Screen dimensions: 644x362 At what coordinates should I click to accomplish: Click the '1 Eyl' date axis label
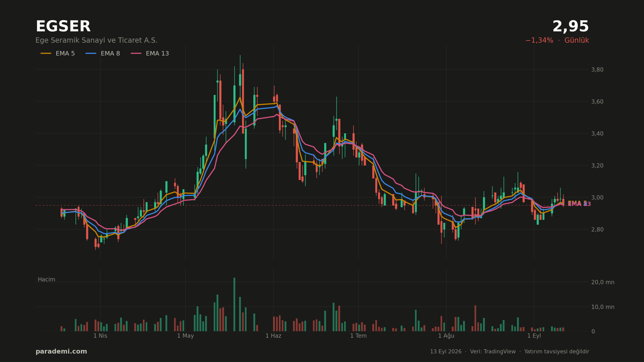(x=534, y=336)
